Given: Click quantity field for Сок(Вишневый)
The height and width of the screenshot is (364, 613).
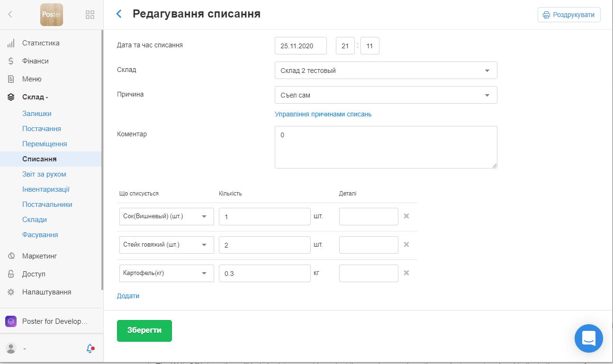Looking at the screenshot, I should pyautogui.click(x=265, y=216).
